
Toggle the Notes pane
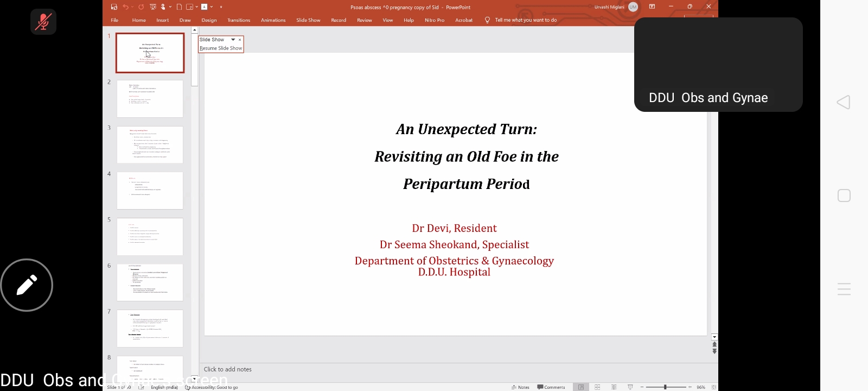click(x=520, y=387)
